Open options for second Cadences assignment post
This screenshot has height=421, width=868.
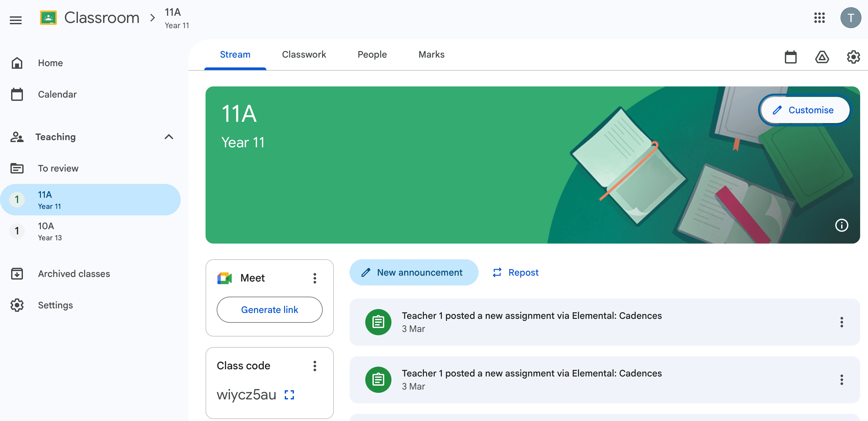click(841, 379)
